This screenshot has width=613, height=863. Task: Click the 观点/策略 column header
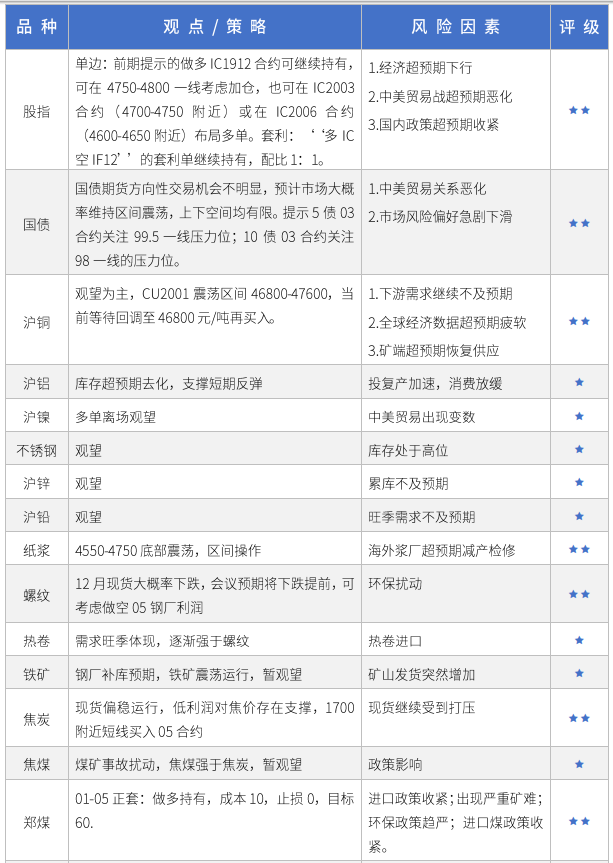point(215,27)
